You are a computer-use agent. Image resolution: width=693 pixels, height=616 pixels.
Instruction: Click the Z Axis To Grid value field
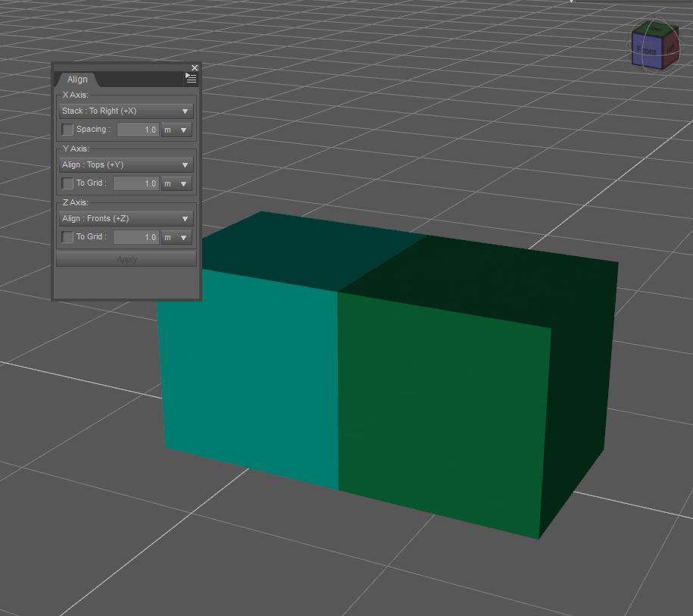pos(136,237)
